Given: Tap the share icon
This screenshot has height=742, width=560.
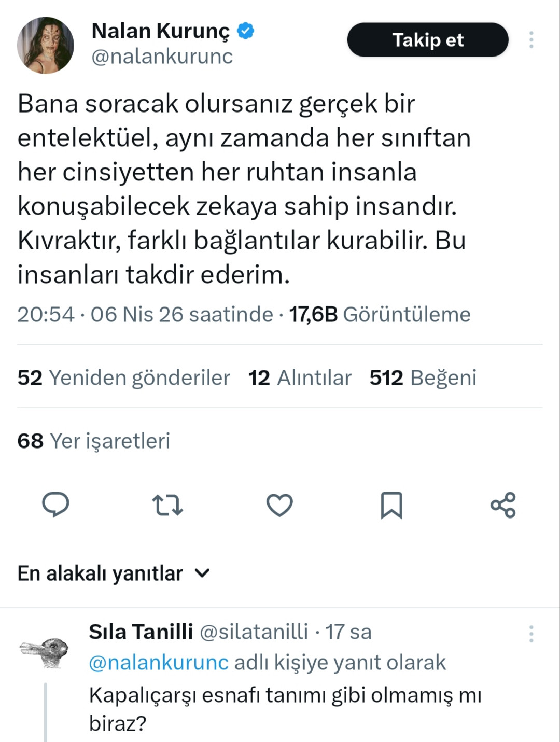Looking at the screenshot, I should click(x=503, y=505).
